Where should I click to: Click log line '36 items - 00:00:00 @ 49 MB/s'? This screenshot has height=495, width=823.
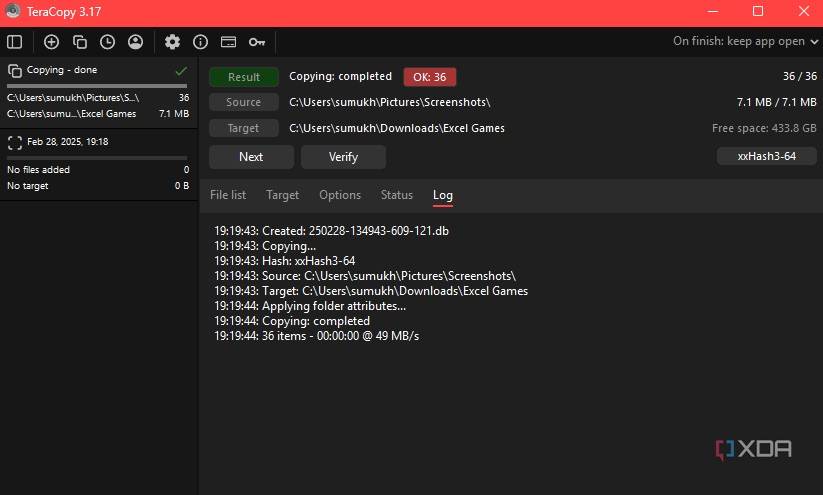[x=316, y=336]
